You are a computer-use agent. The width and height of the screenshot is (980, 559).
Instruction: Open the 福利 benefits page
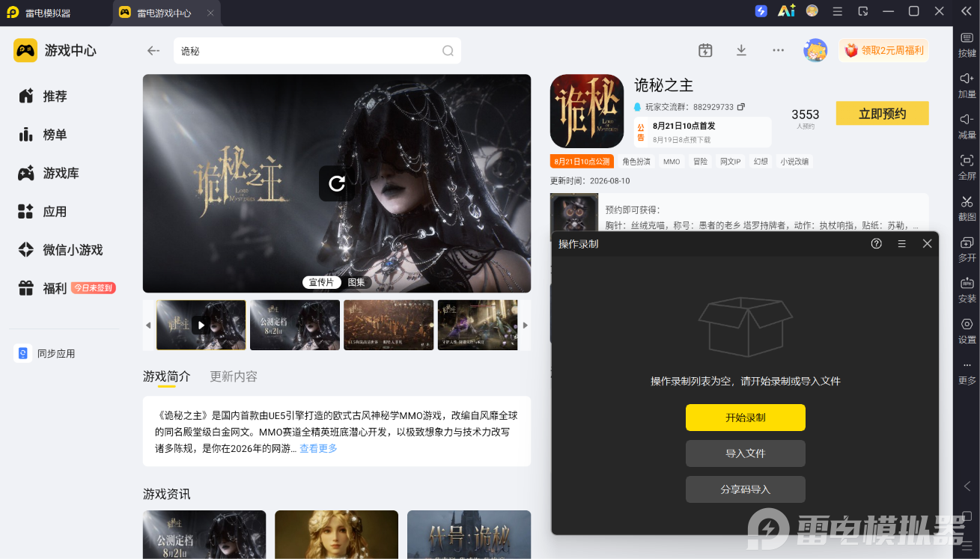[x=43, y=288]
